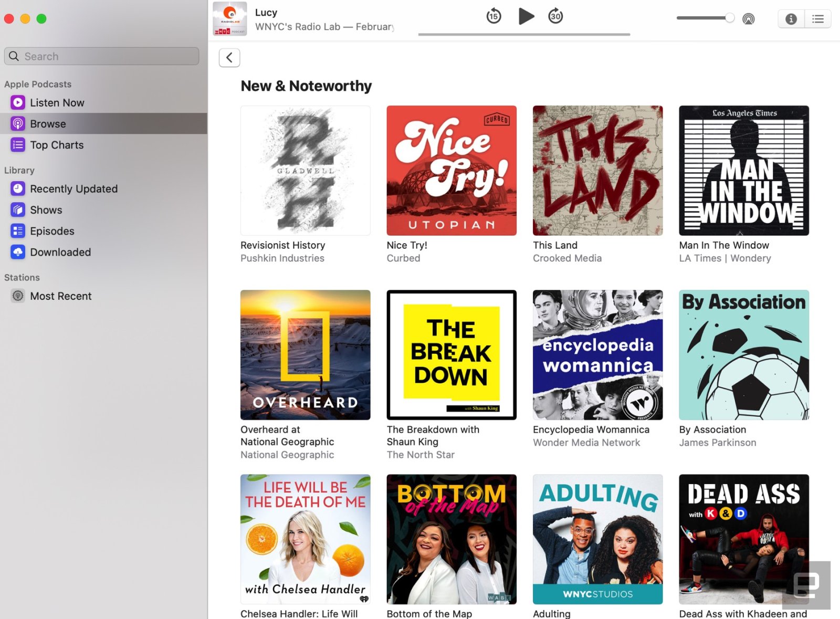Open Shows in Library
The image size is (840, 619).
(103, 210)
